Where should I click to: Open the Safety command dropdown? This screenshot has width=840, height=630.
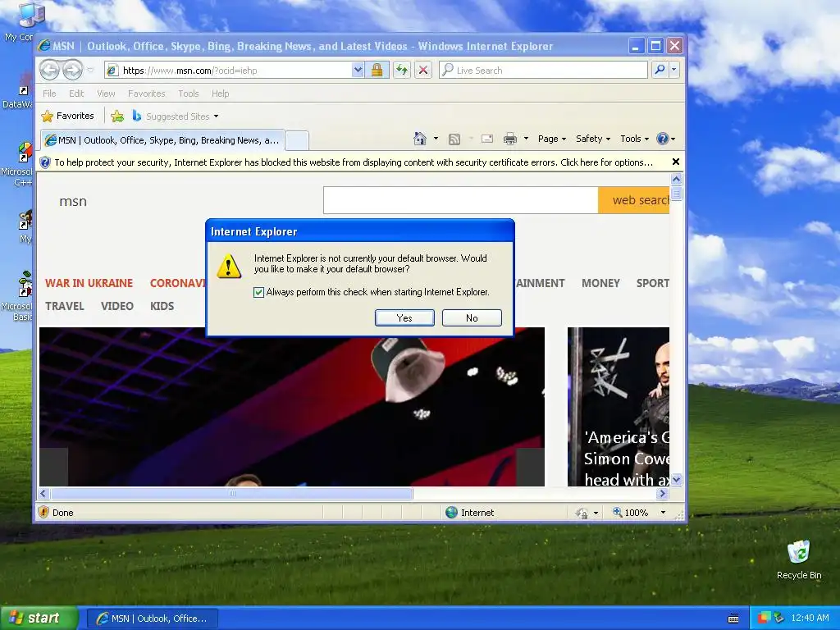click(592, 139)
